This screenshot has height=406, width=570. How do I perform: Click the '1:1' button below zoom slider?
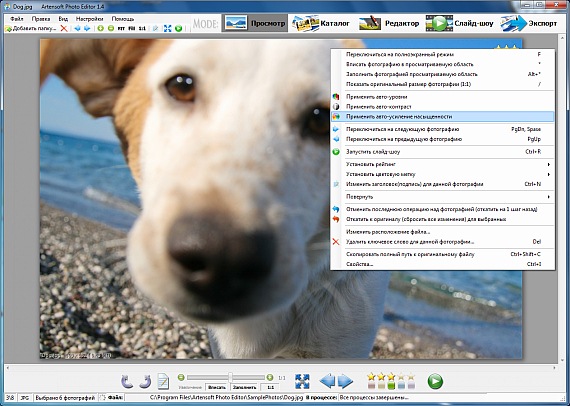click(x=270, y=387)
